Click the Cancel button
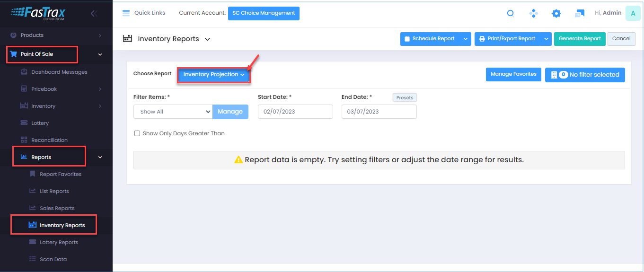Screen dimensions: 644x272 621,39
